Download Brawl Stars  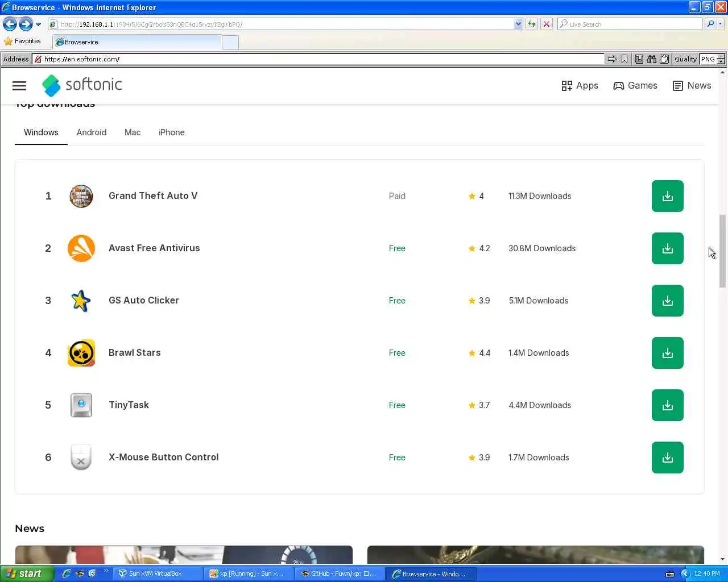point(668,353)
